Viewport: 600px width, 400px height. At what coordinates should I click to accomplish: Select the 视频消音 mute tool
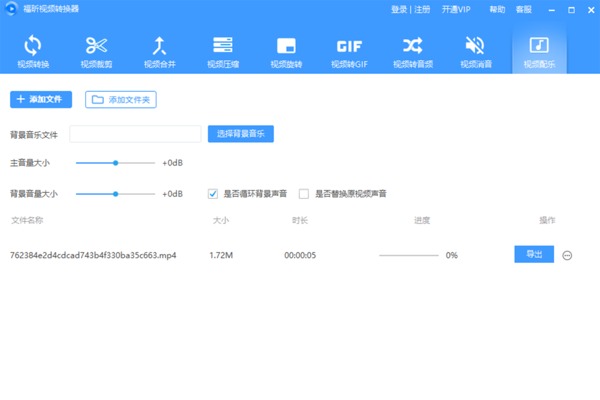[x=475, y=52]
